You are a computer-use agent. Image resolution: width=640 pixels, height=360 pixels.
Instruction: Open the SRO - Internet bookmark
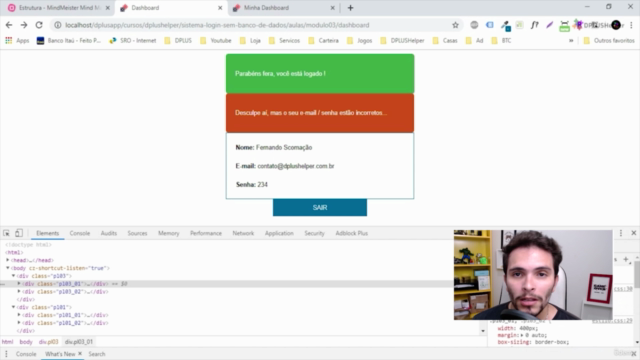(133, 40)
